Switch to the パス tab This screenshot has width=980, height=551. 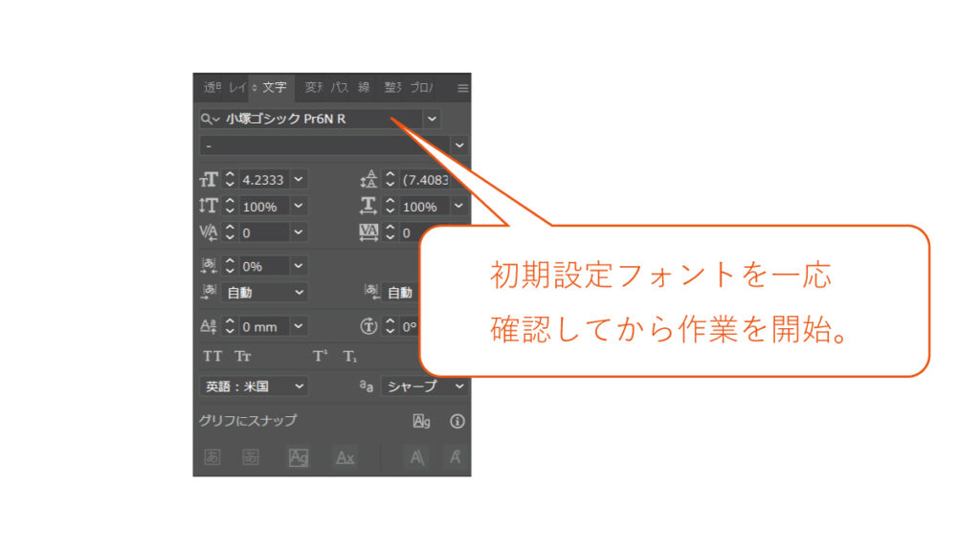point(340,87)
